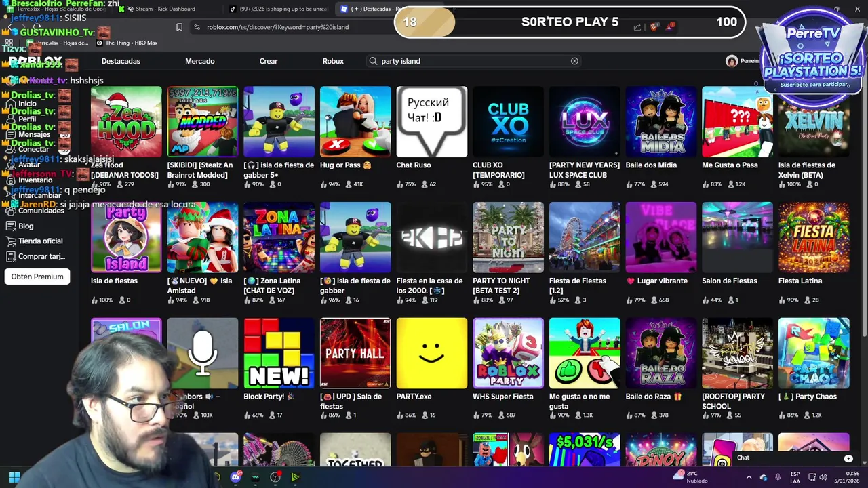This screenshot has width=868, height=488.
Task: Click the Chat panel header
Action: (793, 458)
